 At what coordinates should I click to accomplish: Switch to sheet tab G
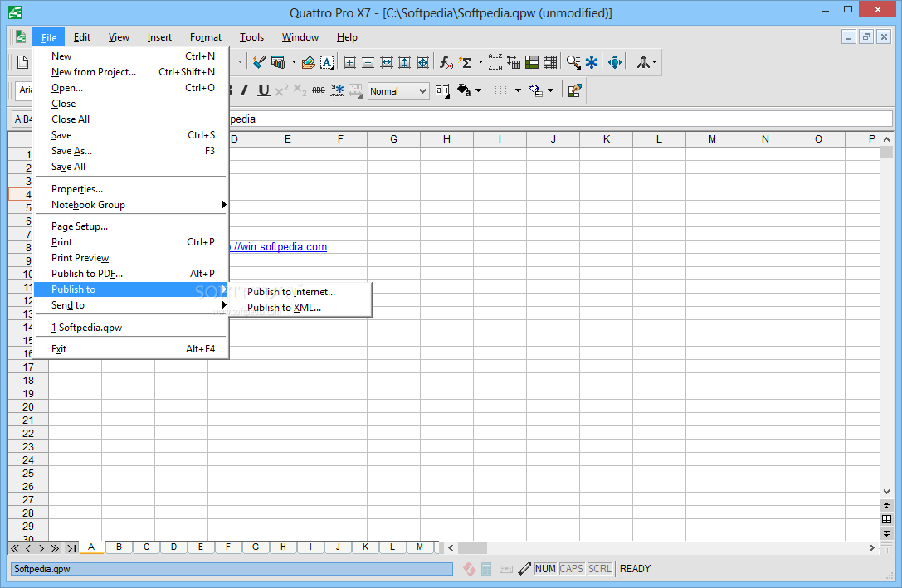point(256,547)
